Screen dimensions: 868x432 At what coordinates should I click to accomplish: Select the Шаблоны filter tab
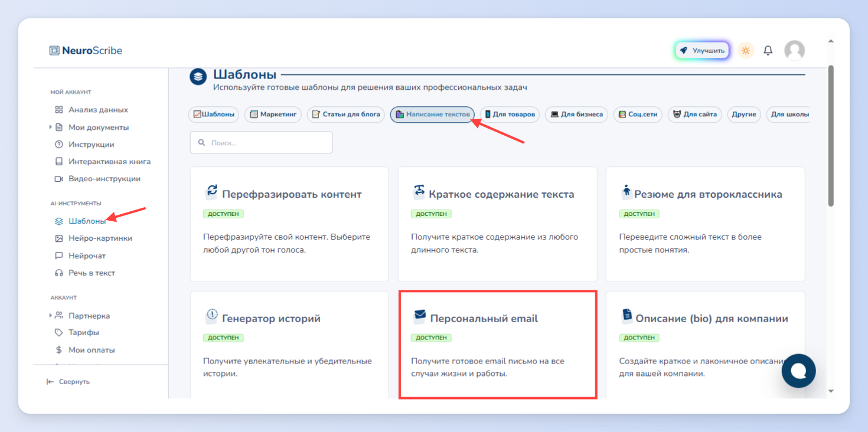pos(214,114)
